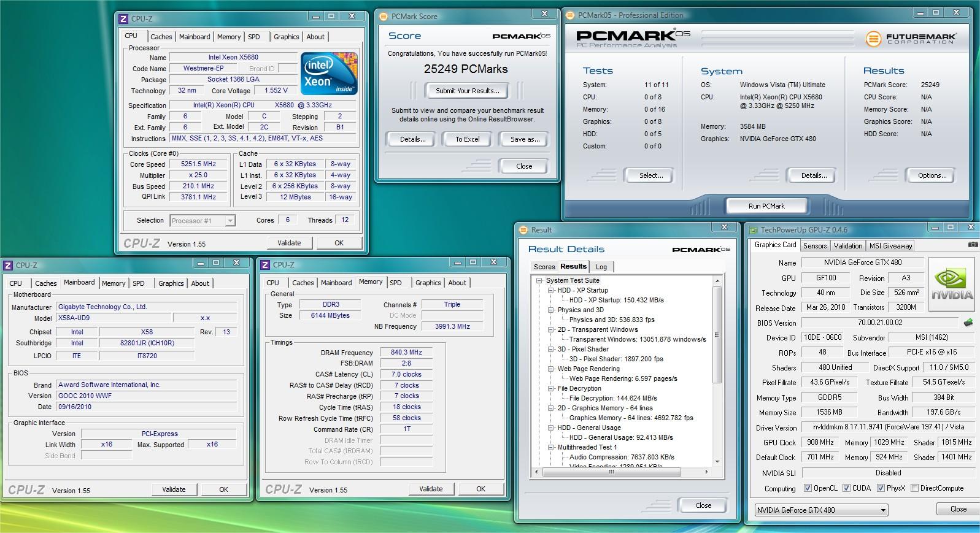Click the BIOS Version field in GPU-Z
Screen dimensions: 980x533
pyautogui.click(x=879, y=323)
